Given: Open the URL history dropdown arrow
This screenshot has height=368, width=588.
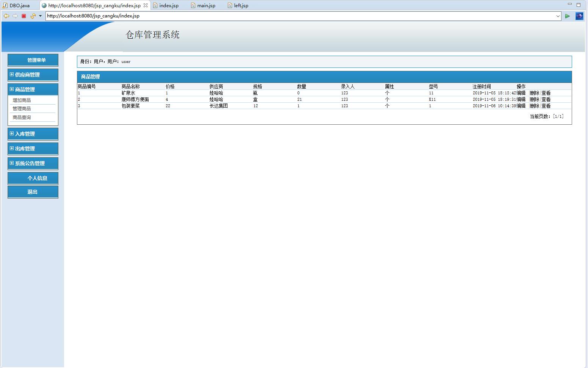Looking at the screenshot, I should click(x=558, y=16).
